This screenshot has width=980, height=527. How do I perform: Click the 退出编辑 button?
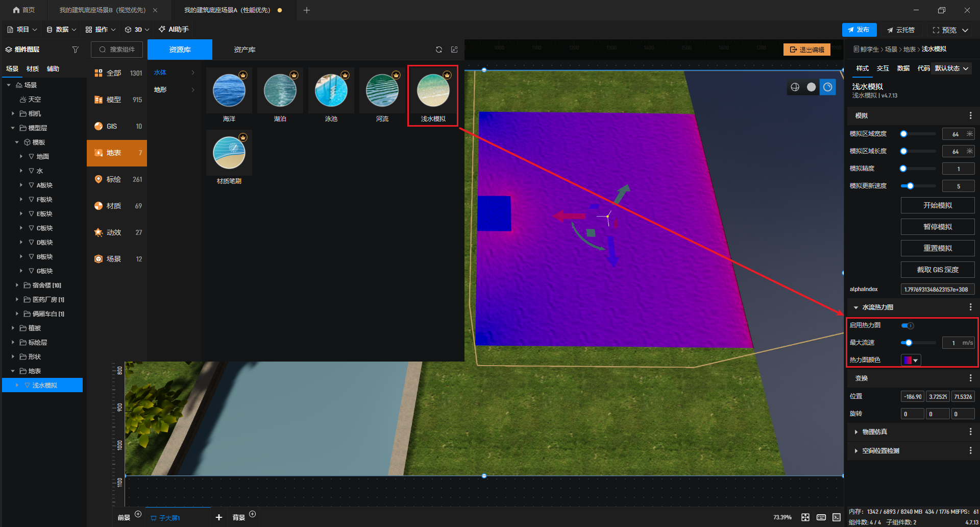807,50
